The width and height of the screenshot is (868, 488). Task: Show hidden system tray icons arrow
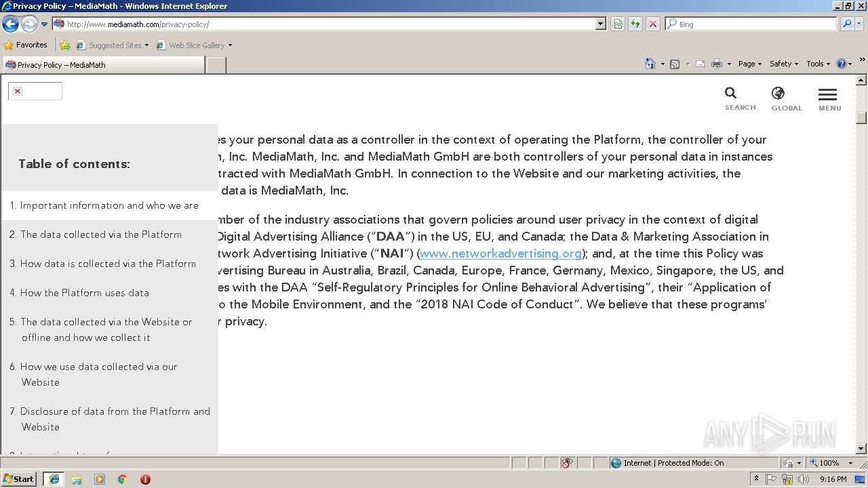tap(756, 479)
